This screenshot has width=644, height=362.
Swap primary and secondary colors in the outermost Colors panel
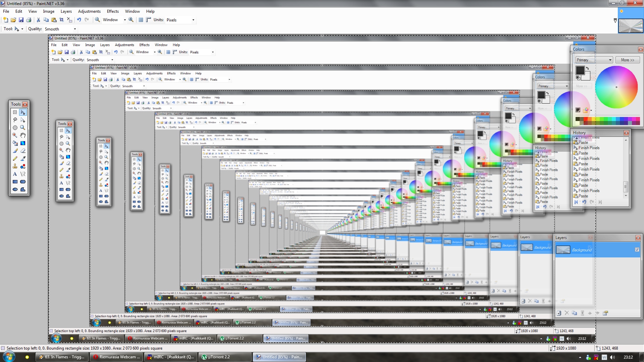click(587, 68)
